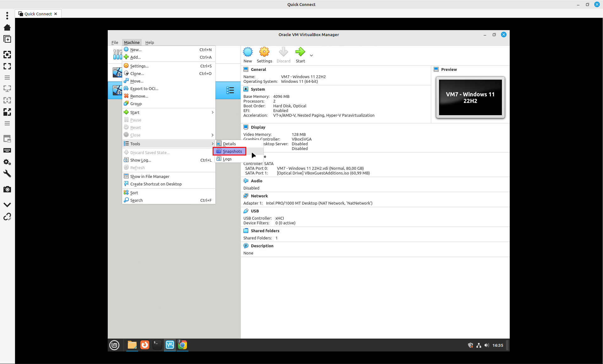Click the System section header
This screenshot has height=364, width=603.
point(258,89)
